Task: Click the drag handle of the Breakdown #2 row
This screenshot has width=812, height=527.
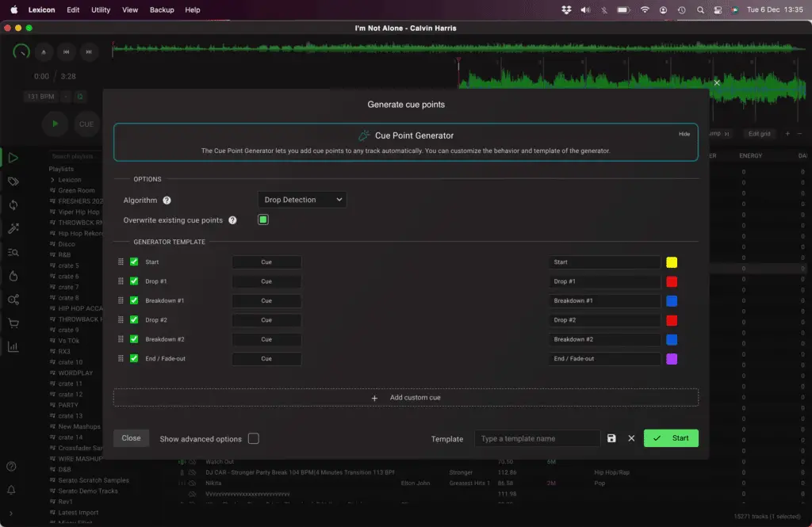Action: (x=121, y=339)
